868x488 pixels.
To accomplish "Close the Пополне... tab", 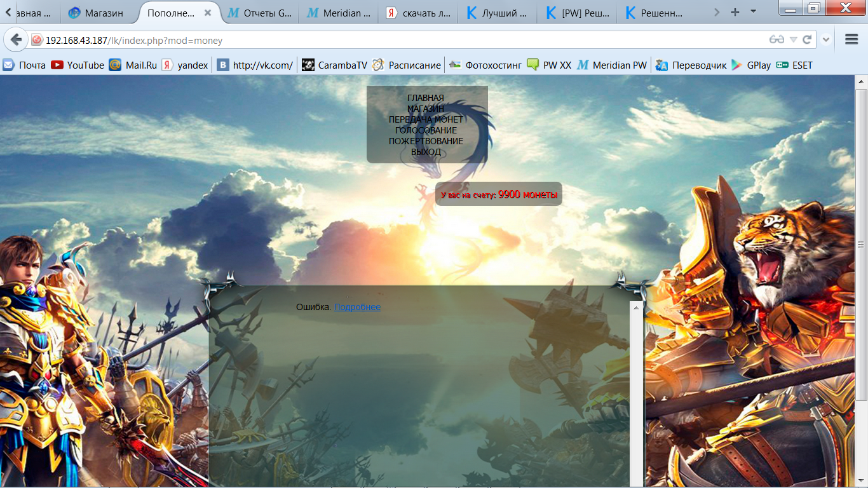I will (207, 13).
